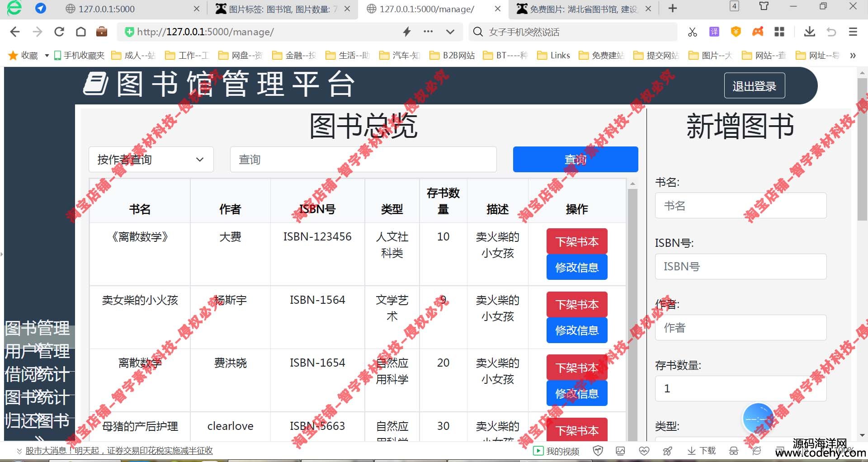The height and width of the screenshot is (462, 868).
Task: Click the 存书数量 number field
Action: point(741,388)
